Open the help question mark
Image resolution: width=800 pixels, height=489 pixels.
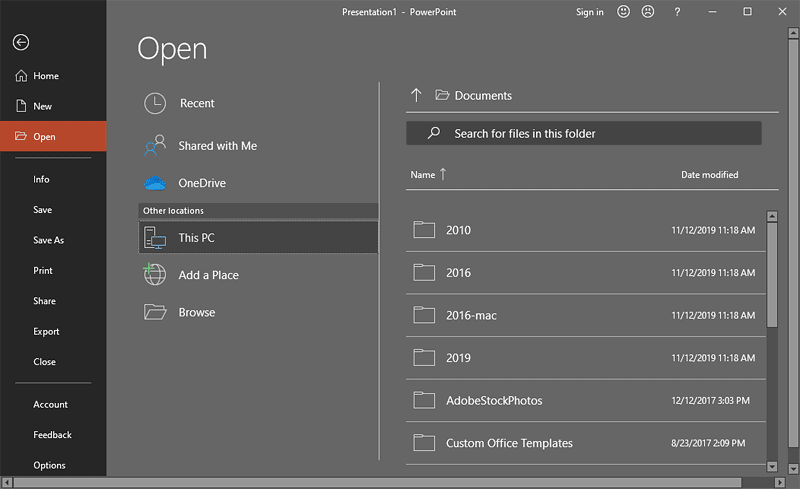677,12
